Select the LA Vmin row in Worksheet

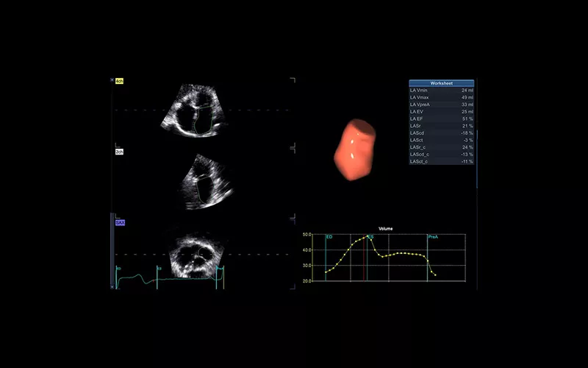coord(442,91)
